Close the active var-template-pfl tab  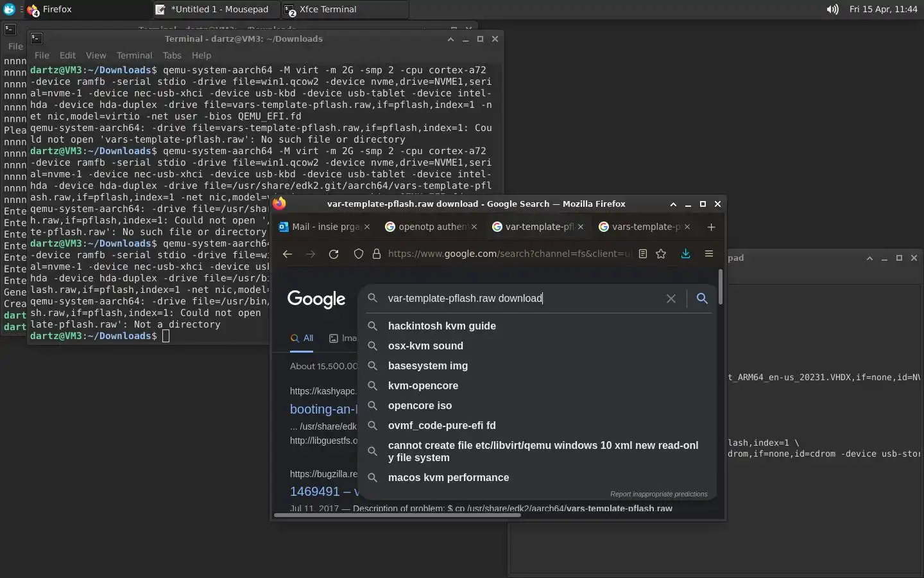pos(581,227)
